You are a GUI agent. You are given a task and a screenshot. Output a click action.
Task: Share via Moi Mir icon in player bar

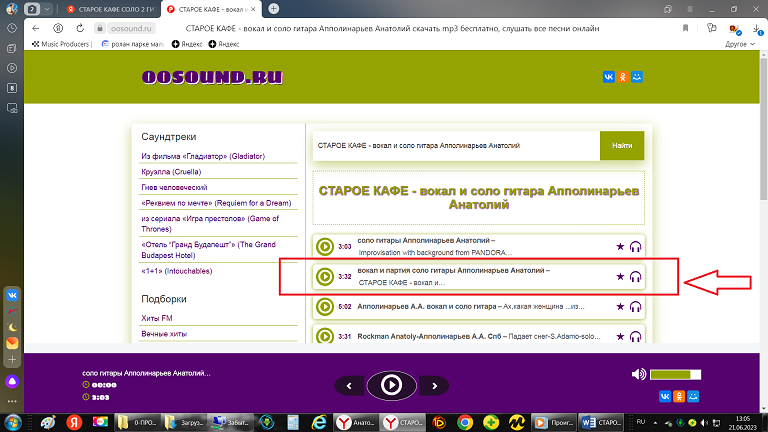693,396
